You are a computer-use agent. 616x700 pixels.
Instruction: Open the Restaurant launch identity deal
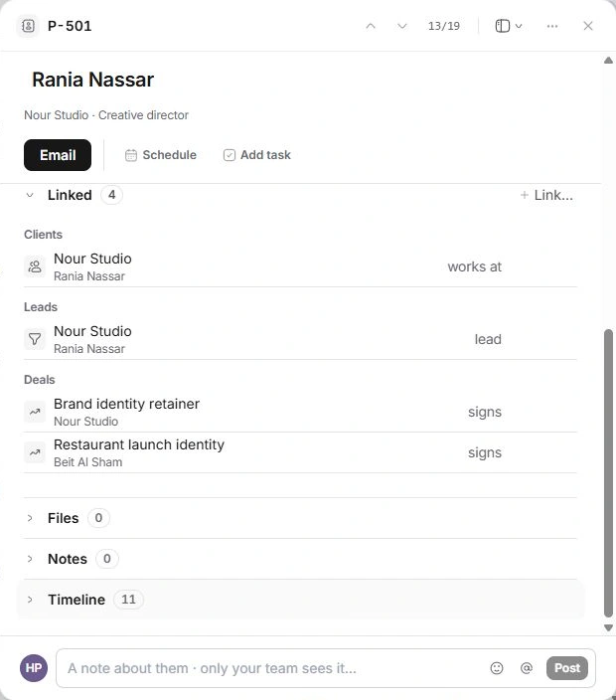coord(300,452)
